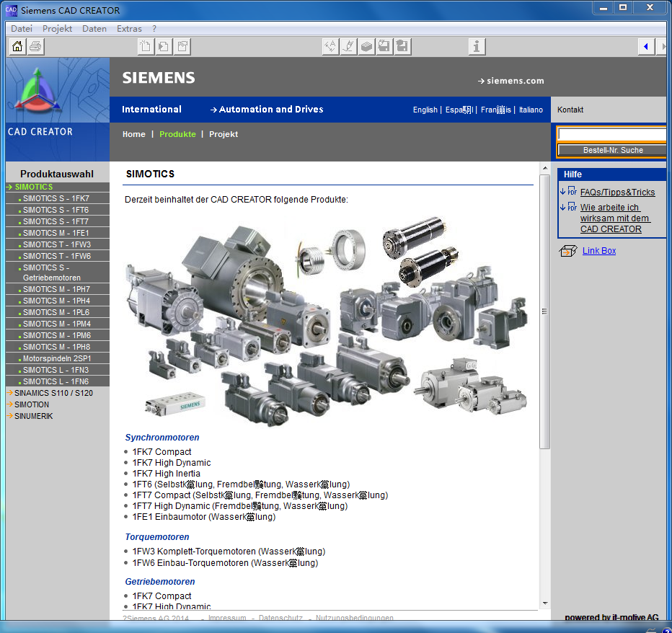
Task: Click PDF icon beside FAQs/Tipps&Tricks
Action: (572, 191)
